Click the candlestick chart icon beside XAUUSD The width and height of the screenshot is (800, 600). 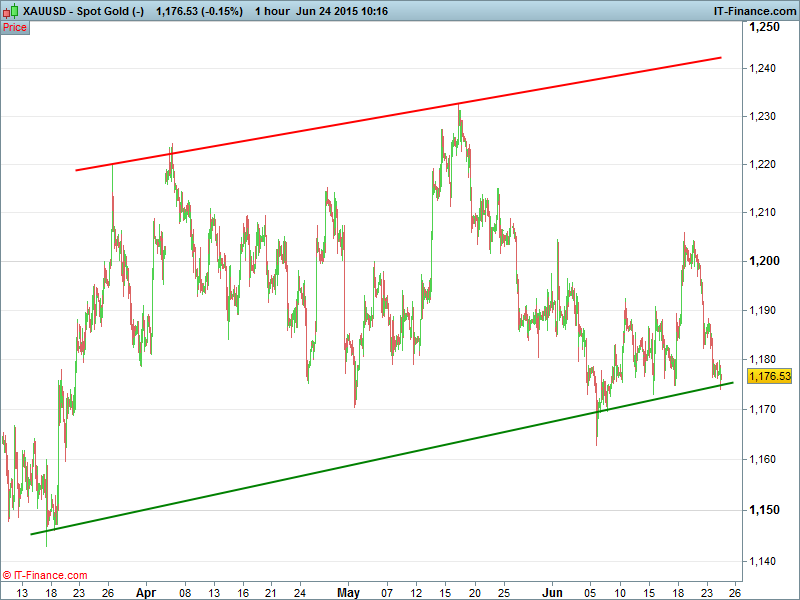click(x=10, y=11)
